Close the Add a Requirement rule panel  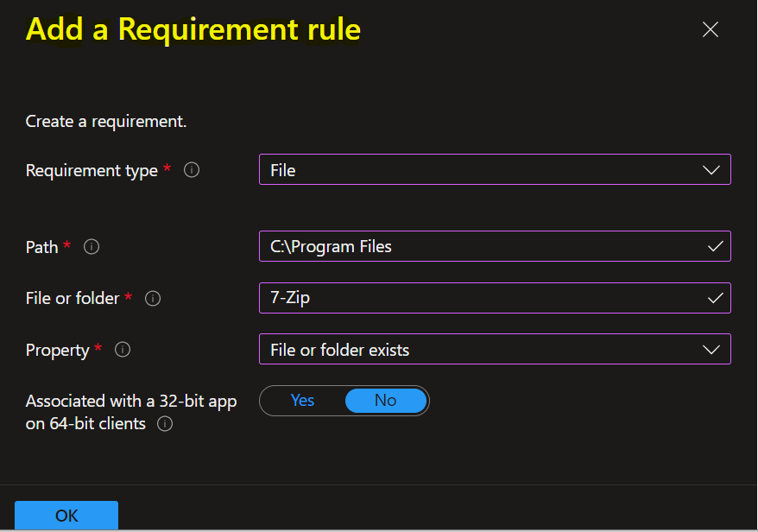(x=711, y=30)
